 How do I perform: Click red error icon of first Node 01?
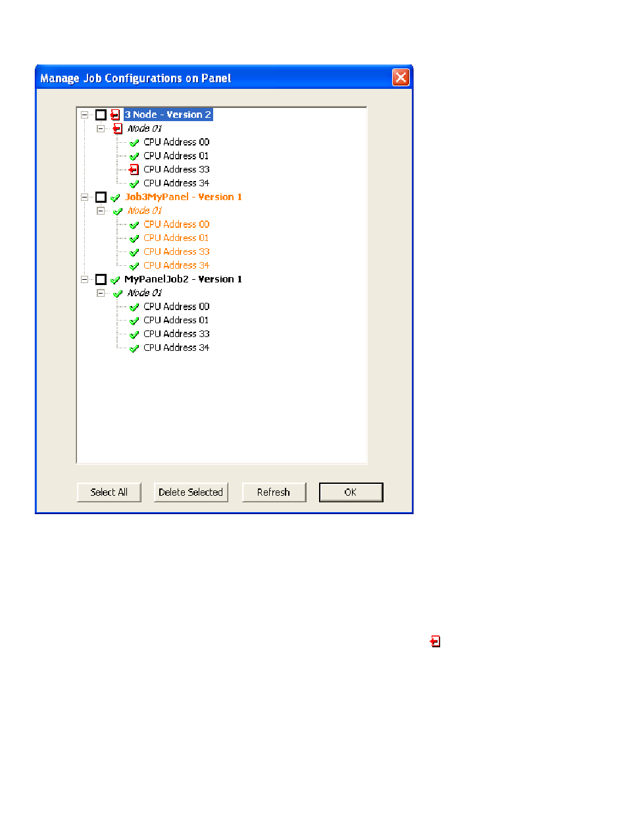118,129
